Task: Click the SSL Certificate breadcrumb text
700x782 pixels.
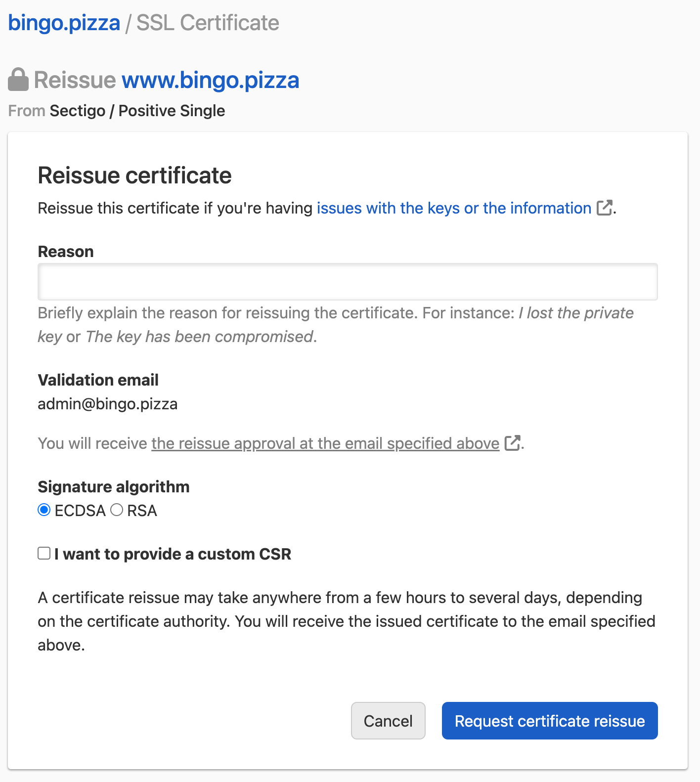Action: (x=208, y=23)
